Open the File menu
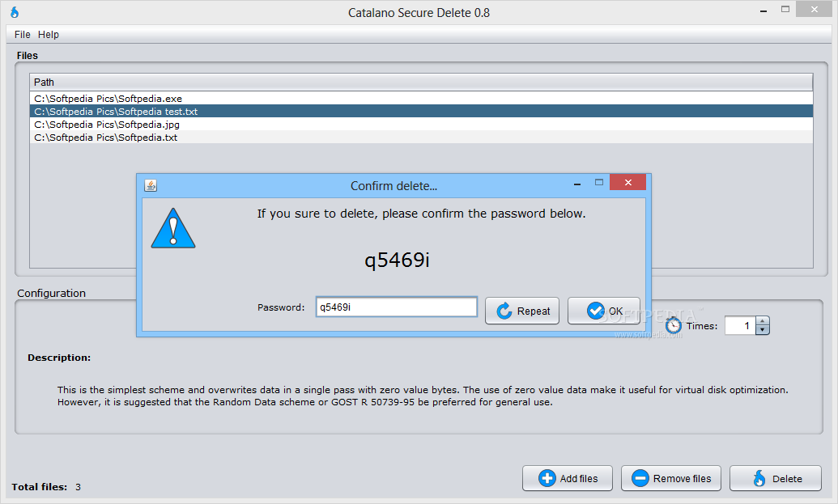Image resolution: width=838 pixels, height=504 pixels. 23,35
